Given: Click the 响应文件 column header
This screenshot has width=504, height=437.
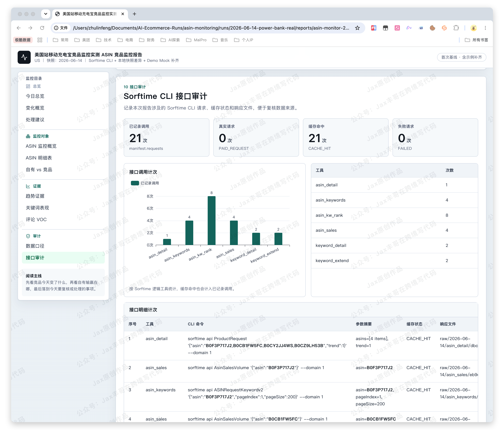Looking at the screenshot, I should (448, 324).
